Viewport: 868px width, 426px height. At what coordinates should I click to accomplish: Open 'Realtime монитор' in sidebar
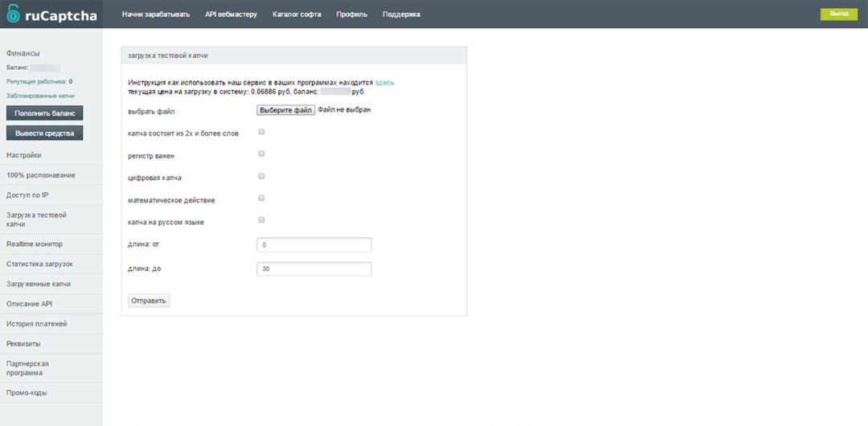tap(35, 244)
